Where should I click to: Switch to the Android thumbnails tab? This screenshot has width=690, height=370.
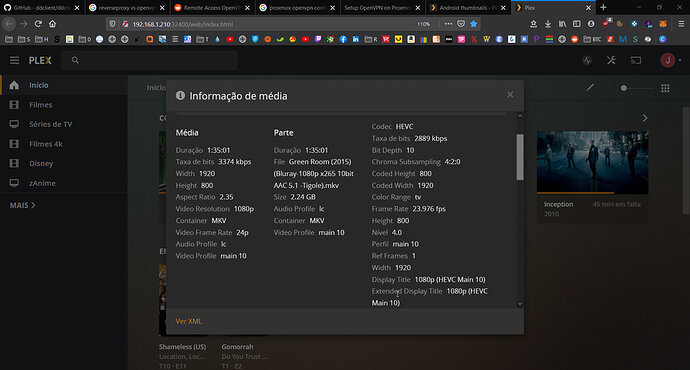467,8
